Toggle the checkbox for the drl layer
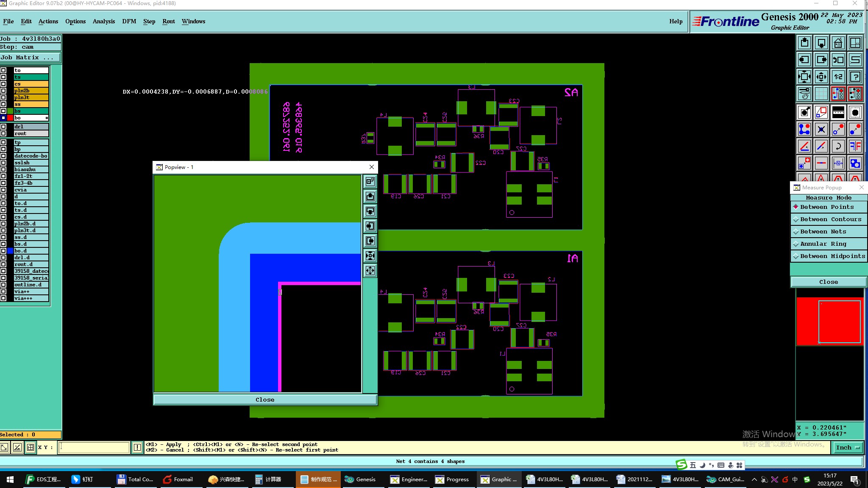 [3, 127]
